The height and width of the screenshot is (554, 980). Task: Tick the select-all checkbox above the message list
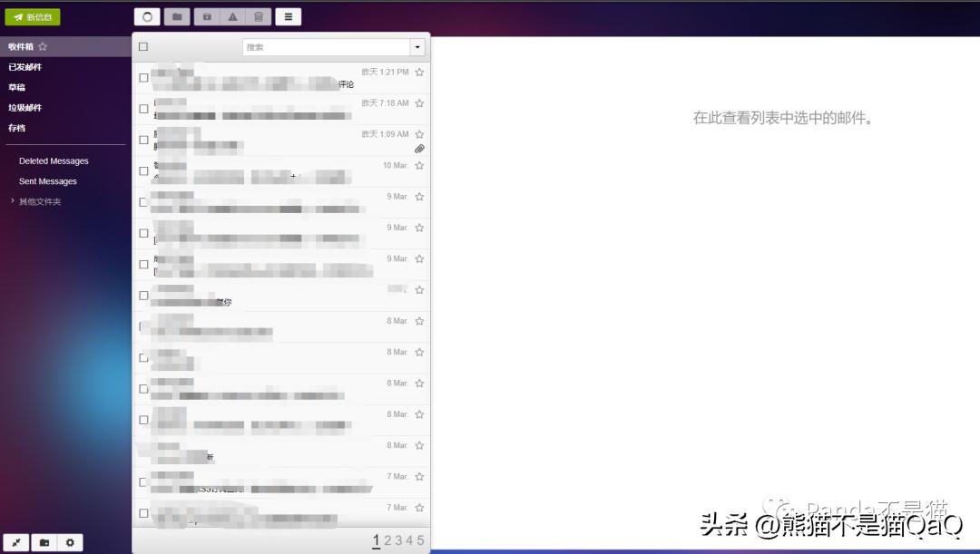click(142, 46)
